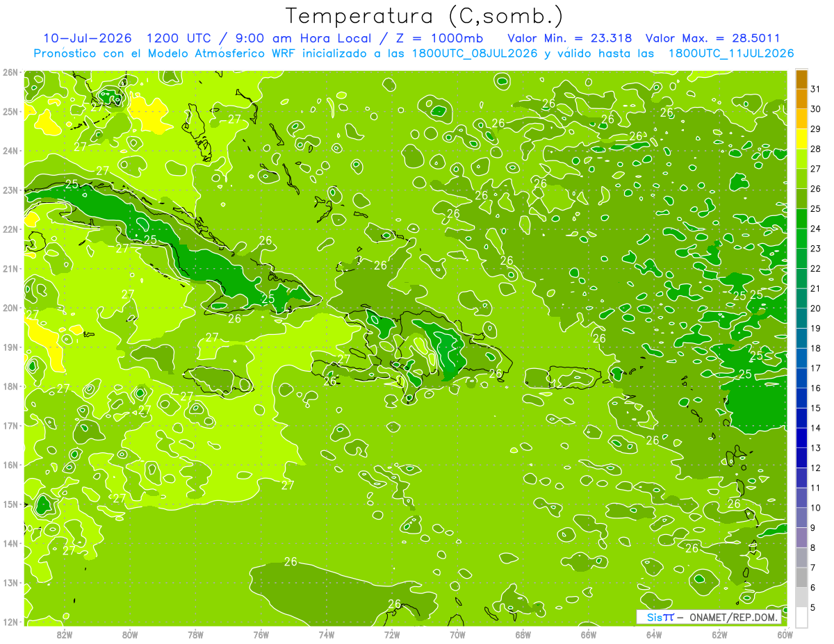Click the "76W" longitude axis label
This screenshot has width=834, height=644.
coord(261,635)
